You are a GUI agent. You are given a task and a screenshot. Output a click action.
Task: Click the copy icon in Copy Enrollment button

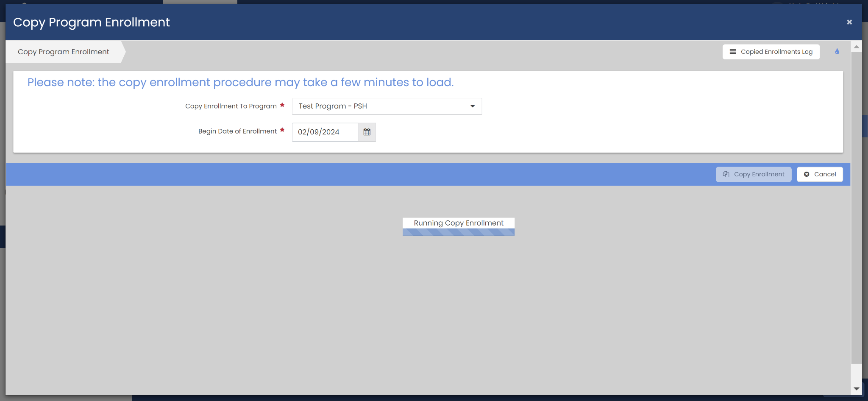point(726,174)
